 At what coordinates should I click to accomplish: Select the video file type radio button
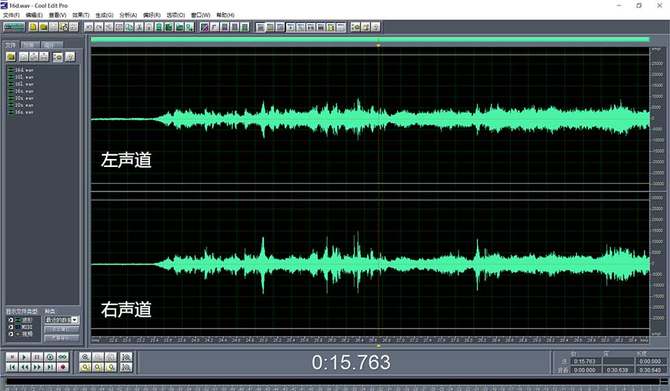click(11, 334)
